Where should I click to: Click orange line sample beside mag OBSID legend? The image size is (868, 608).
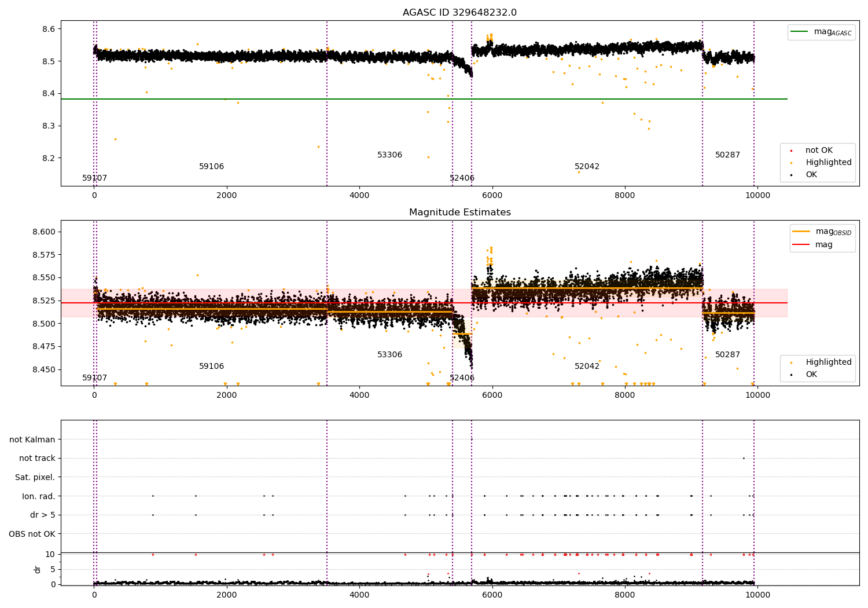[x=801, y=232]
